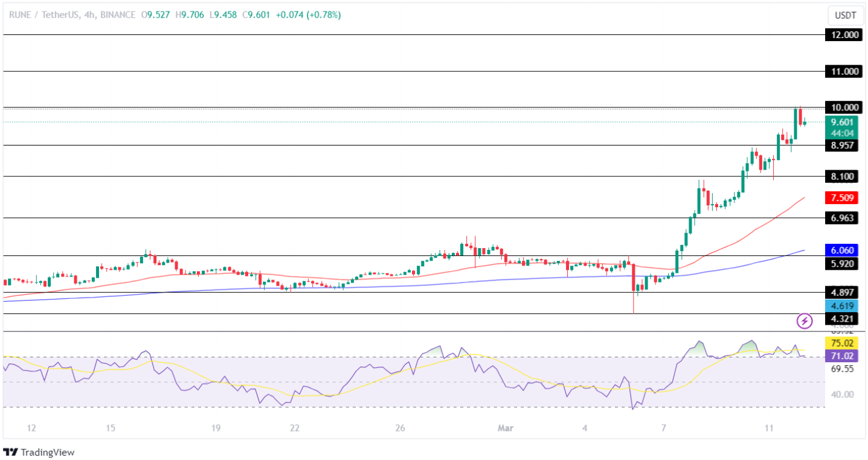
Task: Click the USDT currency button
Action: pos(844,16)
